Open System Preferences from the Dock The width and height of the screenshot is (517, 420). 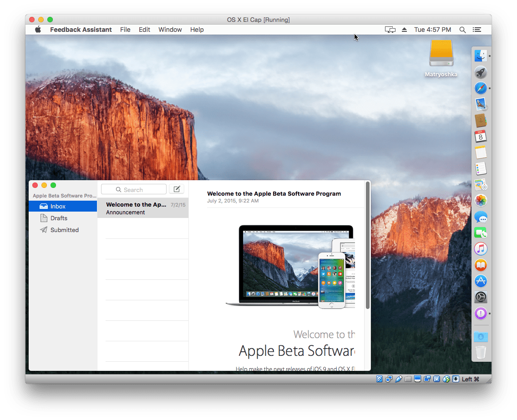coord(481,297)
